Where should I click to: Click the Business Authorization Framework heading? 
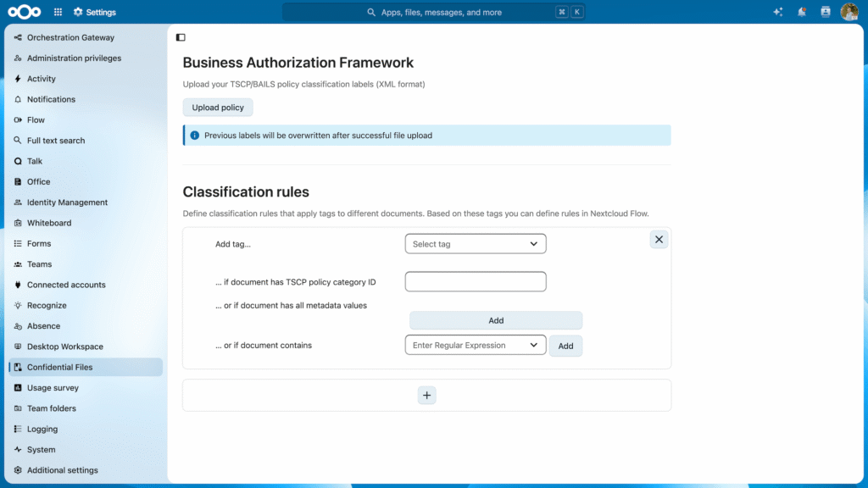[x=298, y=63]
